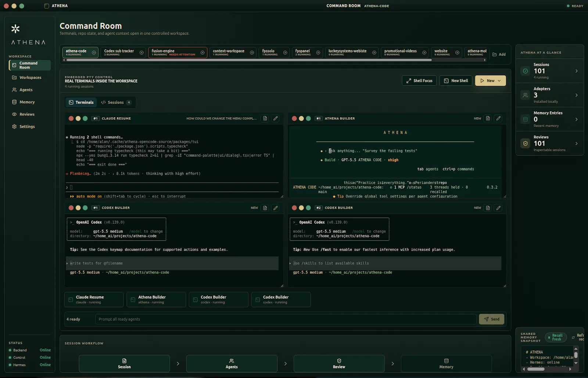
Task: Click the workspace tabs horizontal scrollbar
Action: click(x=249, y=60)
